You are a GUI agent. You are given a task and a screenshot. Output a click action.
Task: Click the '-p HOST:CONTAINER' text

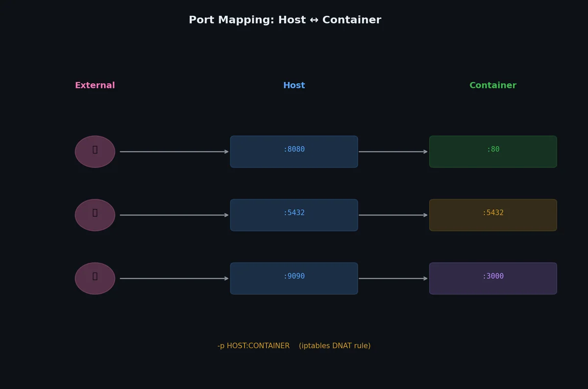253,346
